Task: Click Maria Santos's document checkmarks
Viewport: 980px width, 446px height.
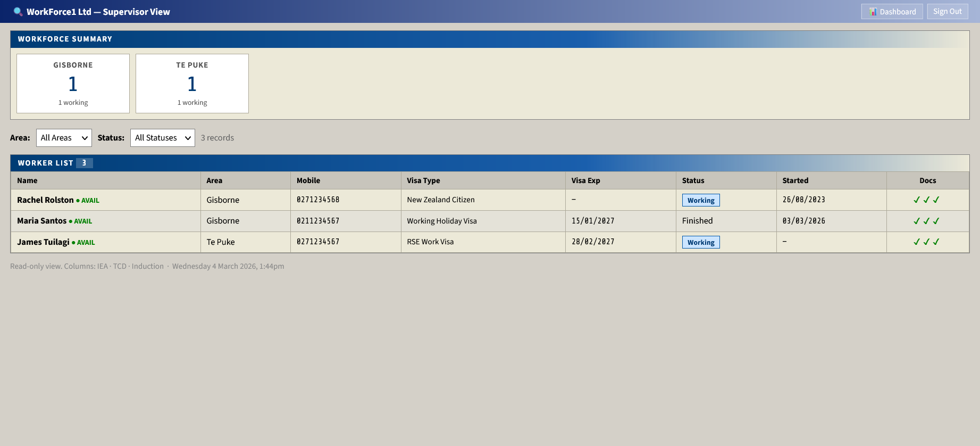Action: [926, 221]
